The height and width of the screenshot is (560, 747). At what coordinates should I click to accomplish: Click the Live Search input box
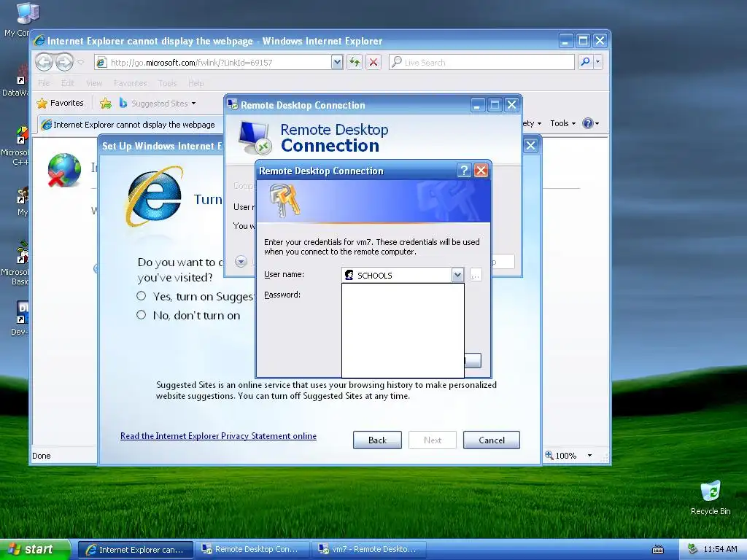(482, 62)
